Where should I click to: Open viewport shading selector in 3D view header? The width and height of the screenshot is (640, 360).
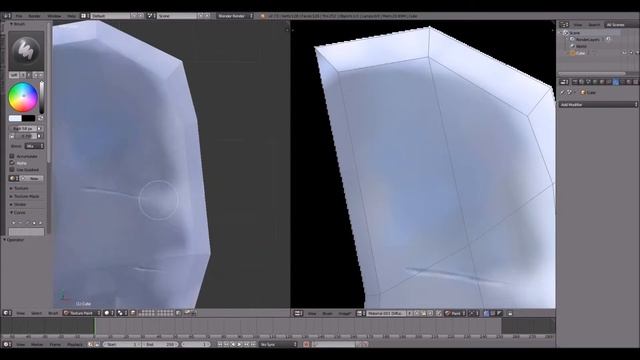point(108,313)
